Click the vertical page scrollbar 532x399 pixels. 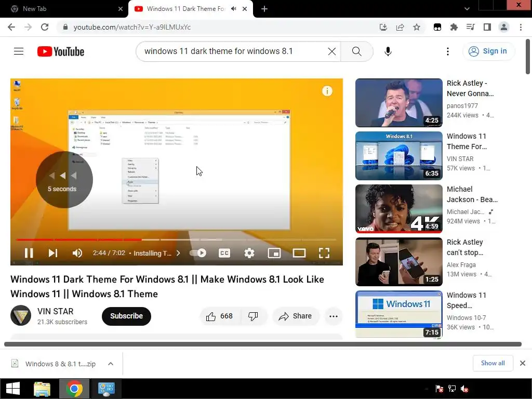click(528, 57)
